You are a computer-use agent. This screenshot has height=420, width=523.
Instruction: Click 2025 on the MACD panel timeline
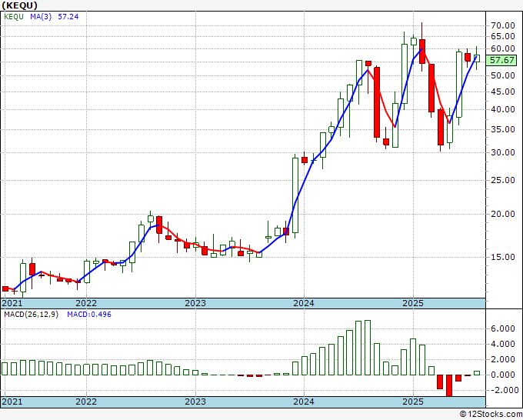[x=413, y=402]
